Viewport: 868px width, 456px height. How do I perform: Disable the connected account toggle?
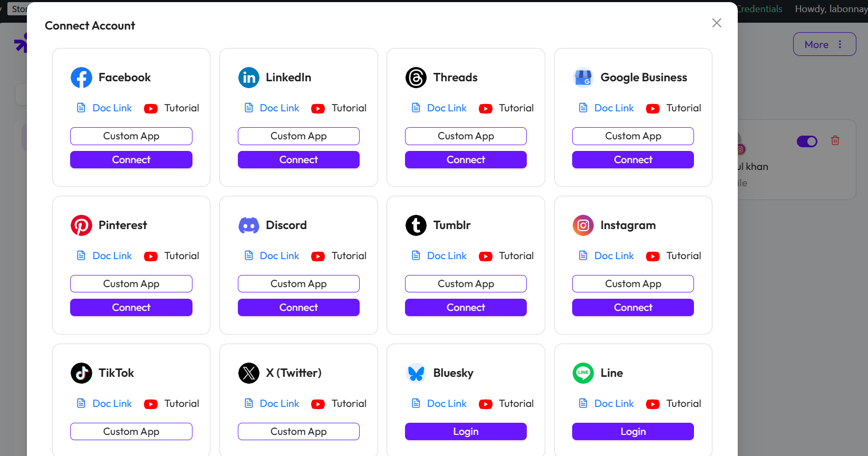[807, 141]
